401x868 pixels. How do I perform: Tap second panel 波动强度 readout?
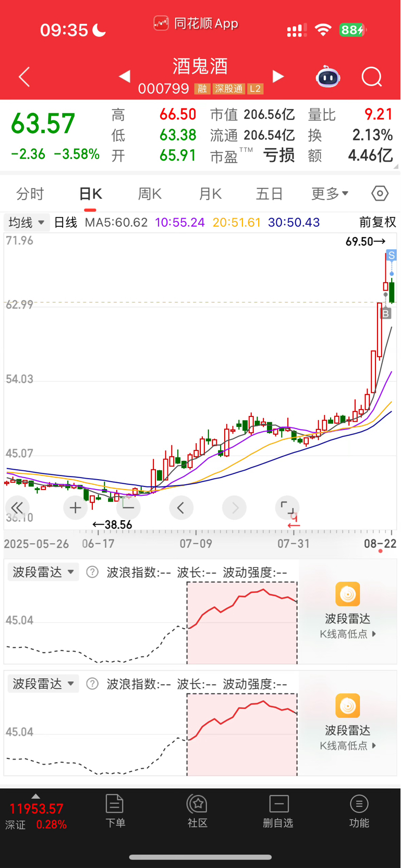(x=255, y=684)
